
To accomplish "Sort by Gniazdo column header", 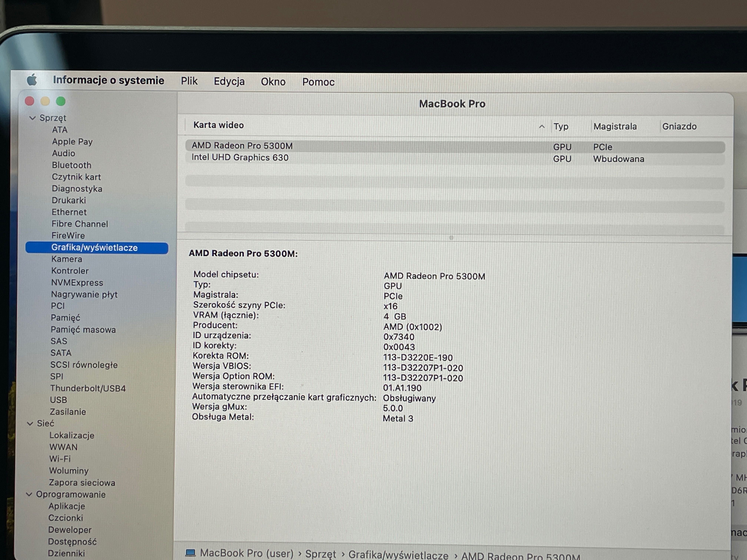I will [x=679, y=127].
